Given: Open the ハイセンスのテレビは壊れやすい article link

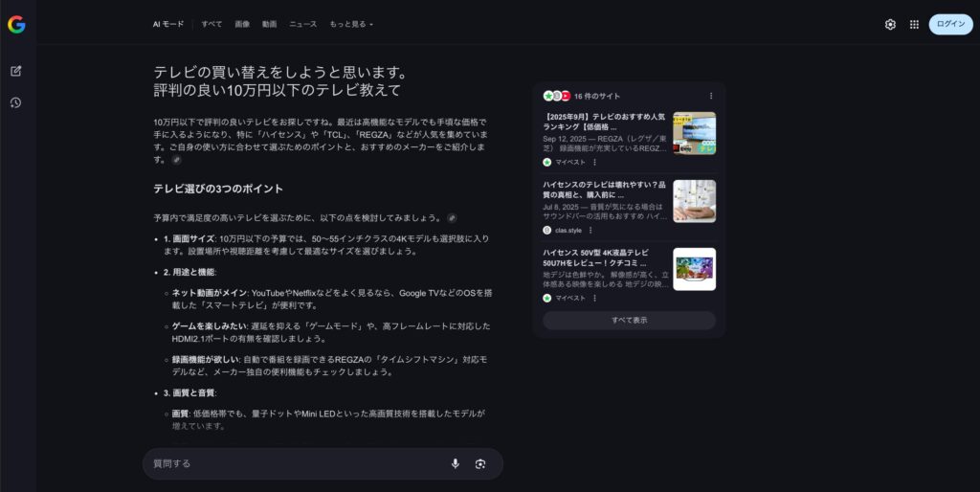Looking at the screenshot, I should tap(603, 189).
